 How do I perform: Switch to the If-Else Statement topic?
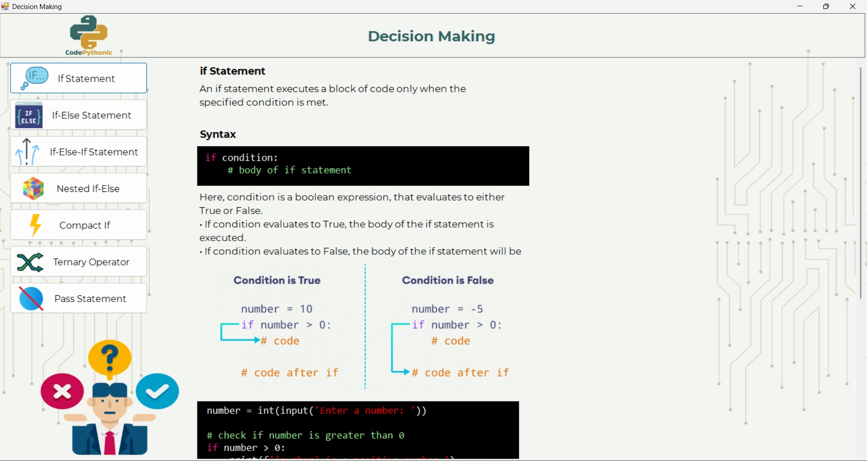[91, 116]
